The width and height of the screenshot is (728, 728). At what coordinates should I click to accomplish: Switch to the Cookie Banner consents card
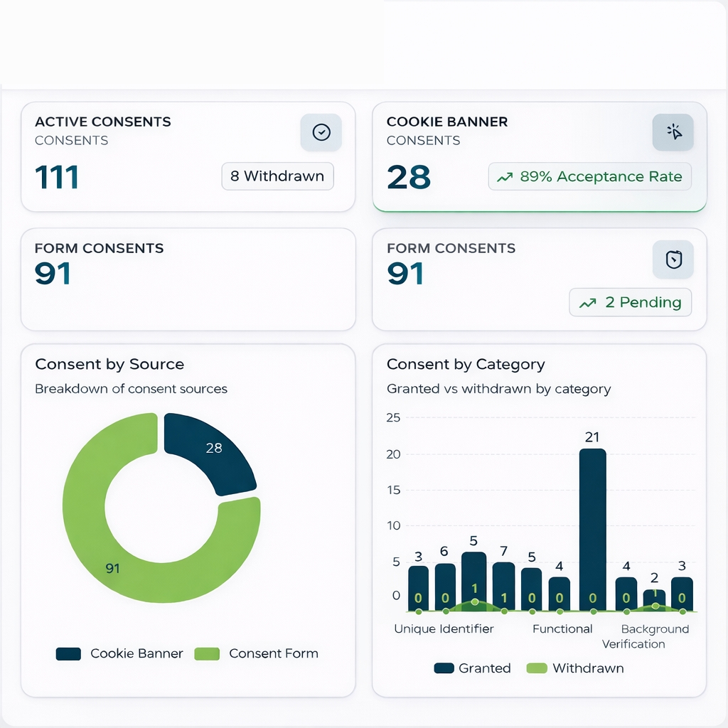[x=539, y=156]
